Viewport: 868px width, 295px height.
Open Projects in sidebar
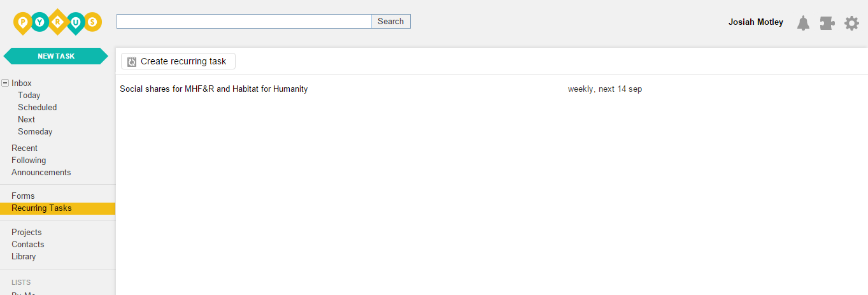coord(26,233)
